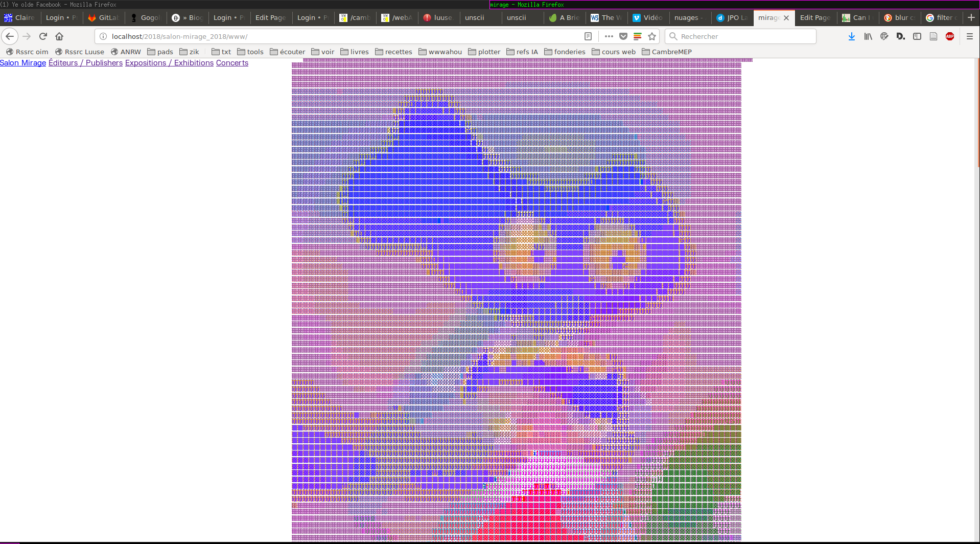Viewport: 980px width, 544px height.
Task: Open Éditeurs / Publishers link
Action: click(85, 63)
